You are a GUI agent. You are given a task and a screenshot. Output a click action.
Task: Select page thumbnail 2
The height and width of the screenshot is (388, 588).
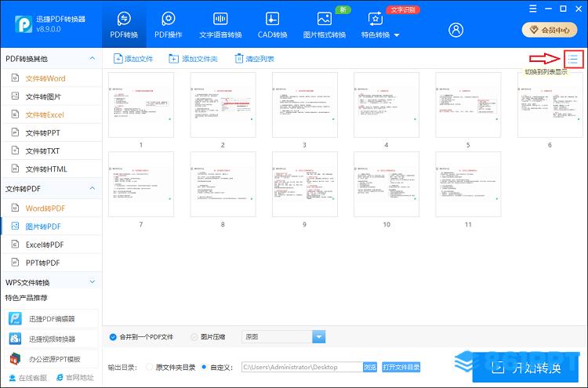point(223,105)
